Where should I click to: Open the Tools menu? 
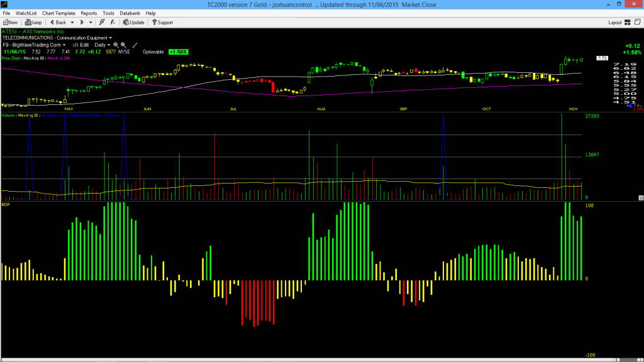[x=108, y=13]
